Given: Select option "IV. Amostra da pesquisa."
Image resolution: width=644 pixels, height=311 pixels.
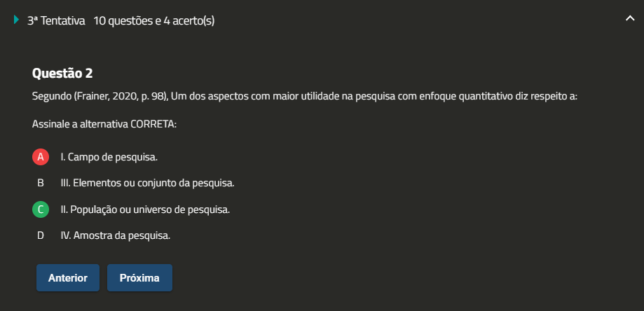Looking at the screenshot, I should coord(116,235).
